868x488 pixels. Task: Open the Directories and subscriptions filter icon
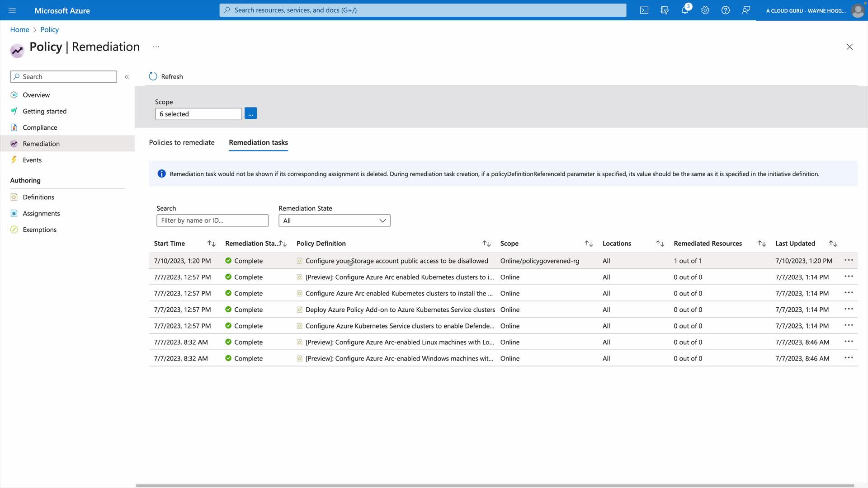pyautogui.click(x=665, y=10)
